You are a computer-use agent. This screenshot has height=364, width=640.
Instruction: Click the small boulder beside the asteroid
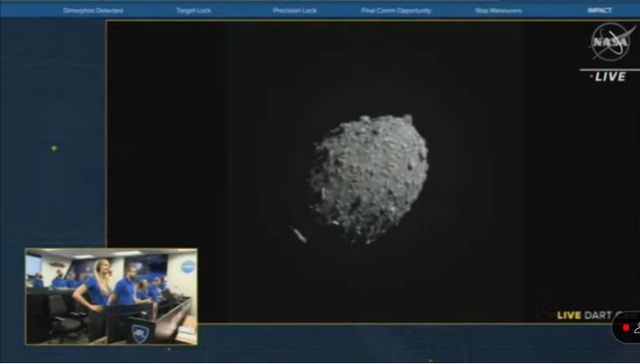[x=299, y=235]
